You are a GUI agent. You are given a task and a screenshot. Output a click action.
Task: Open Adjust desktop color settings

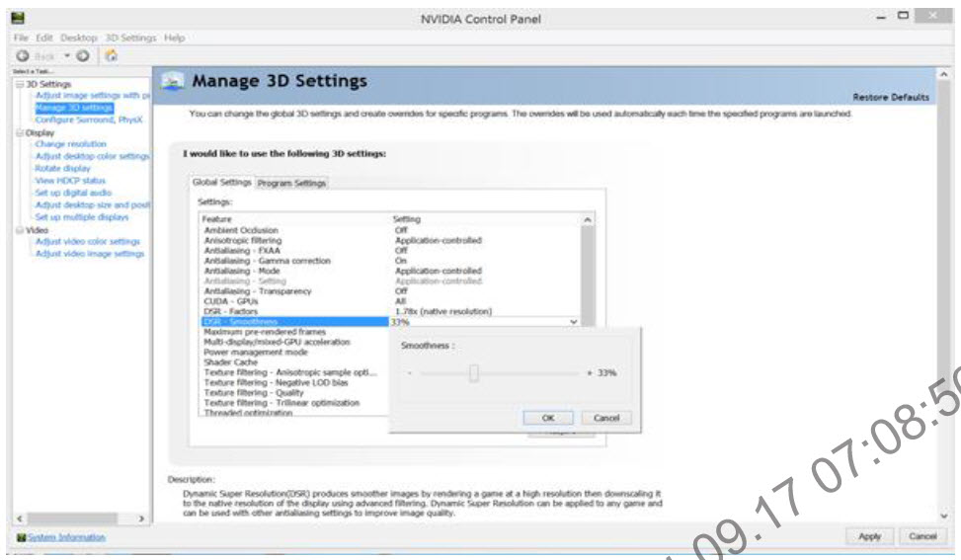(x=93, y=156)
